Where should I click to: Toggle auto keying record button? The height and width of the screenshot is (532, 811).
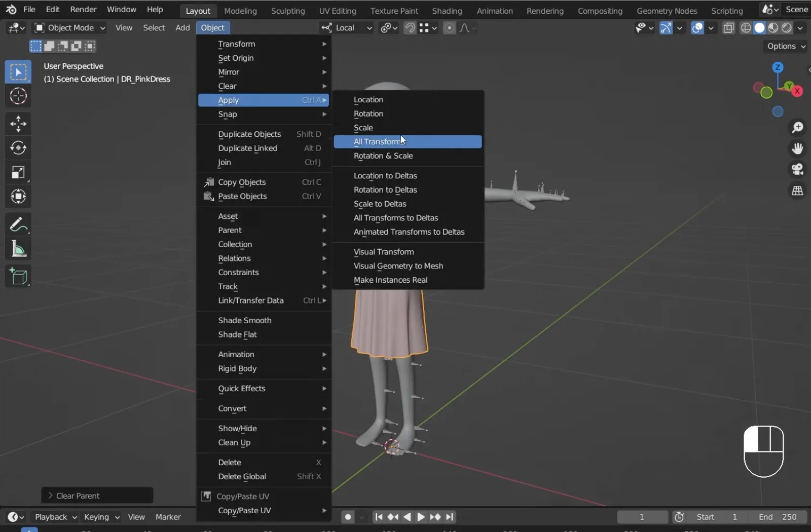tap(348, 517)
